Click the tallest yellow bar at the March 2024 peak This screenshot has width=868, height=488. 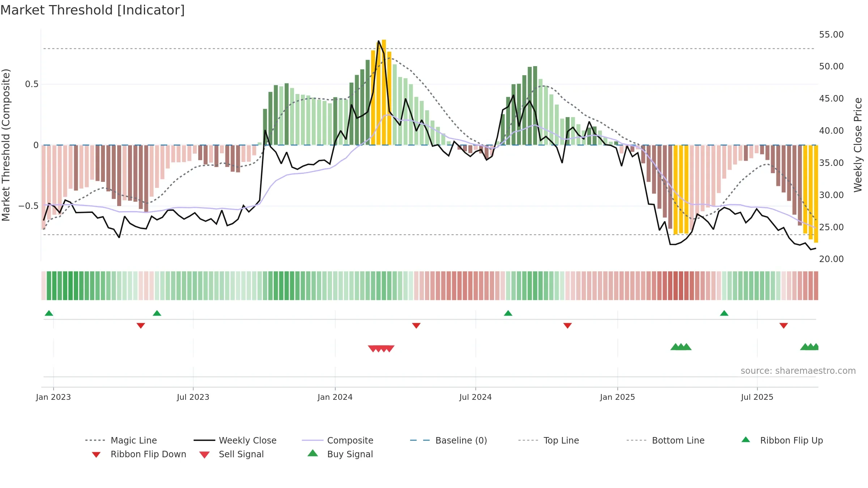point(384,92)
